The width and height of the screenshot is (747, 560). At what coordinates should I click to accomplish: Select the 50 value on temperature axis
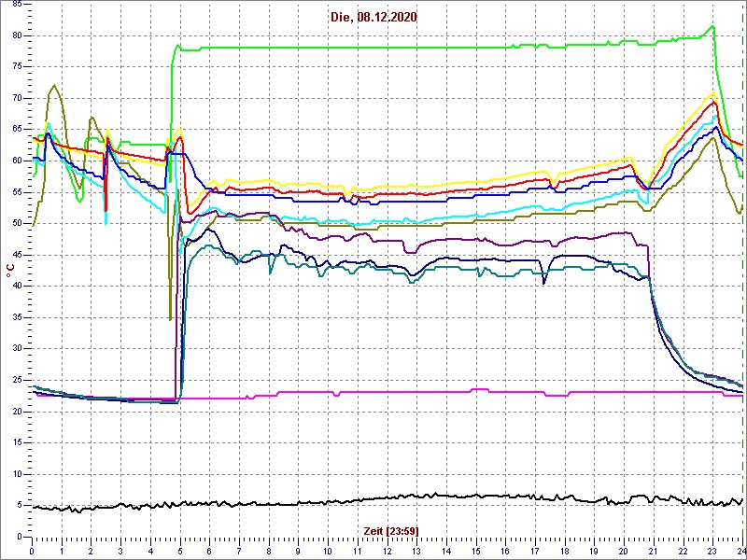[17, 223]
